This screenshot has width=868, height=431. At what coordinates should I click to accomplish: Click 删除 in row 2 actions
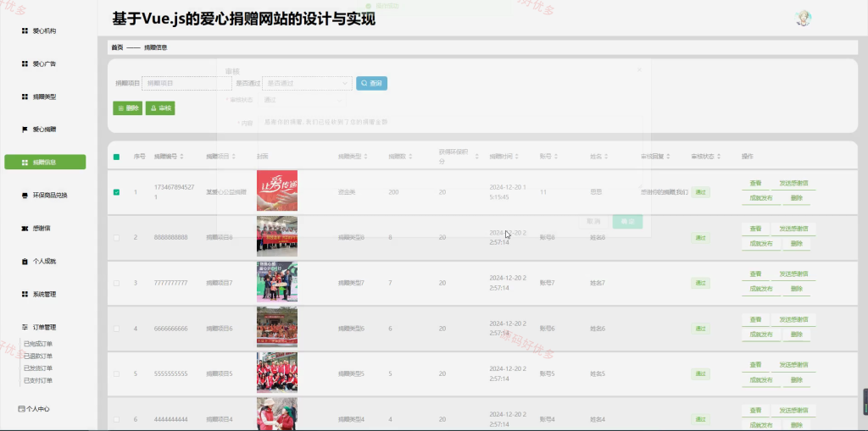tap(796, 243)
